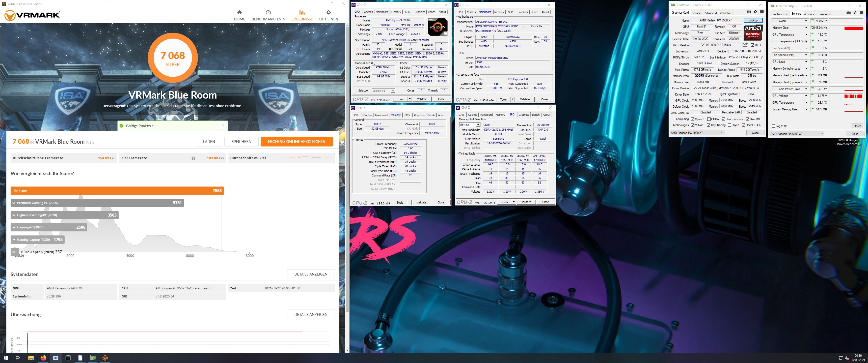Click the question mark beside Gültige Punktzahl
The image size is (868, 363).
click(x=223, y=126)
